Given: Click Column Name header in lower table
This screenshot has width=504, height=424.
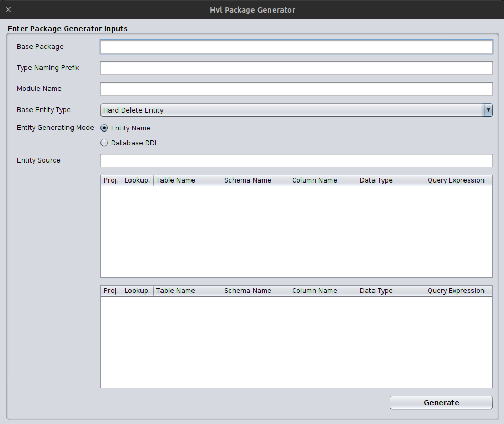Looking at the screenshot, I should click(322, 291).
